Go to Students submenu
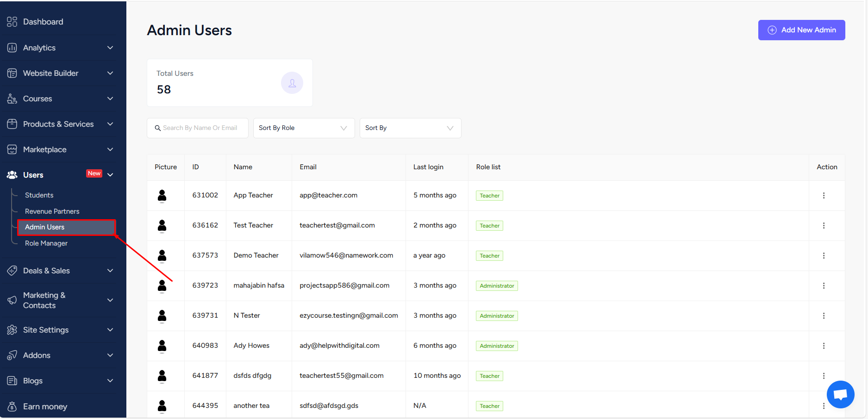This screenshot has height=419, width=868. click(x=39, y=195)
